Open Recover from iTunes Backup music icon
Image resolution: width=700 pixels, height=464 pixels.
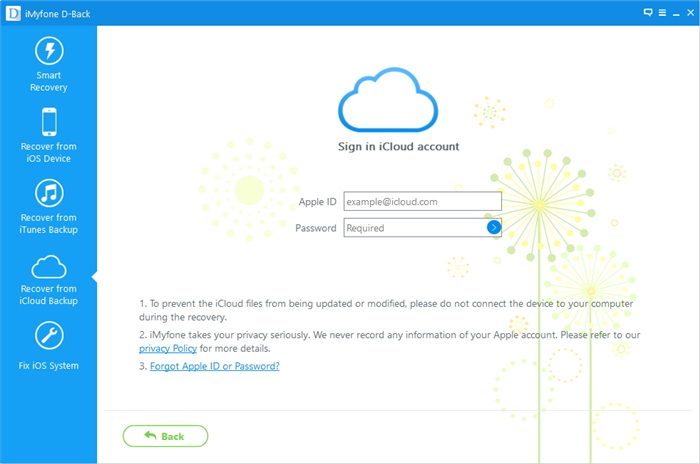pos(49,193)
